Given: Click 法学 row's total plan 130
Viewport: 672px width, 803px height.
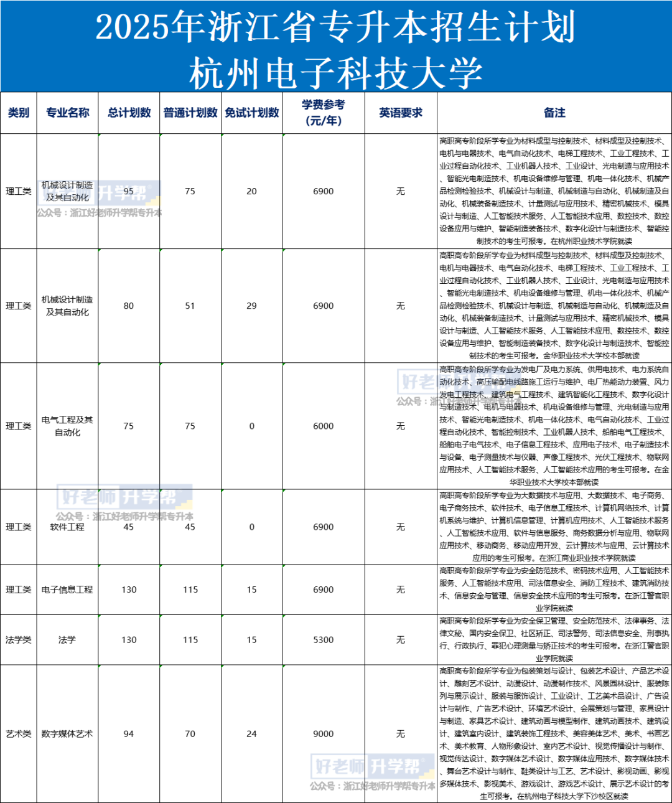Looking at the screenshot, I should 129,640.
